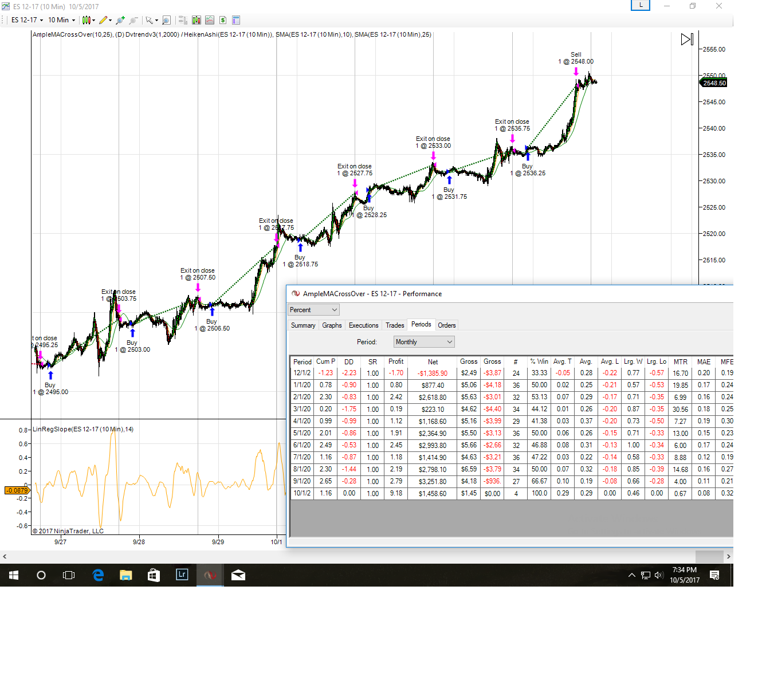The image size is (762, 700).
Task: Sort by the MTR column header
Action: [681, 362]
